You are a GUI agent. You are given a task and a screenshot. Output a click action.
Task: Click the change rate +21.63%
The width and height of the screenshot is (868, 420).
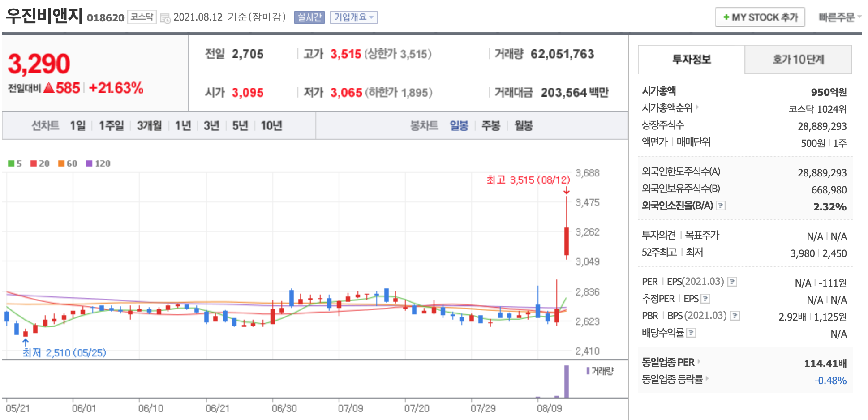click(x=116, y=88)
